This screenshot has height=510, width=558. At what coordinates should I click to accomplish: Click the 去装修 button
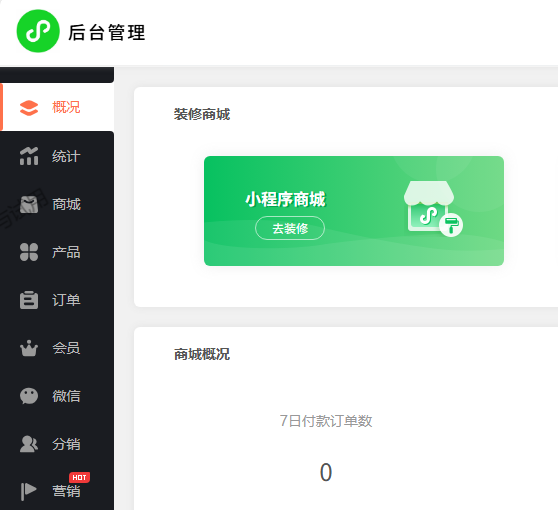(x=290, y=228)
